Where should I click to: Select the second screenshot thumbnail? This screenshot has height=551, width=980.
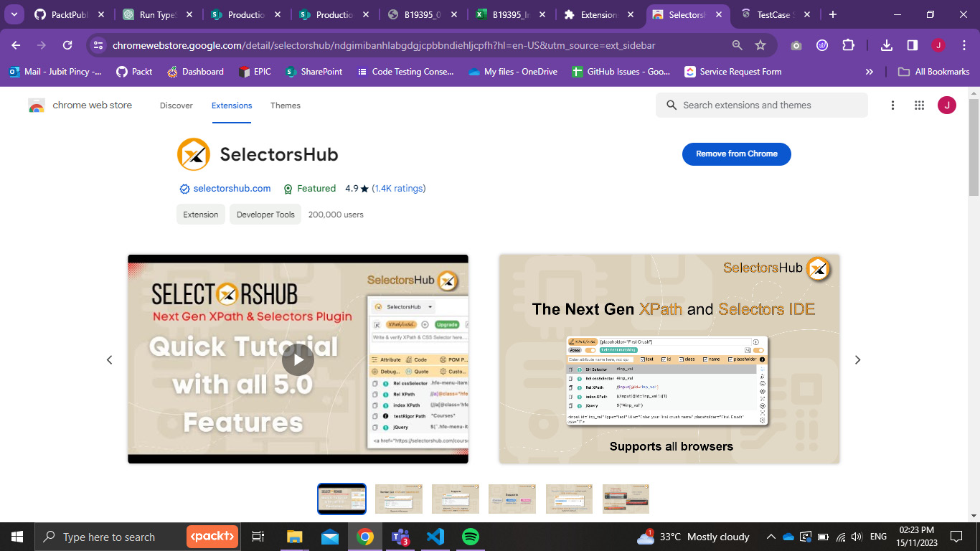399,499
